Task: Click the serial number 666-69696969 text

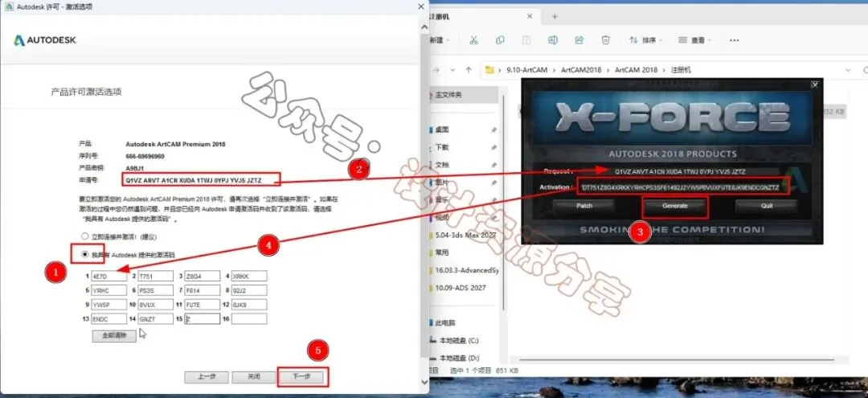Action: click(145, 156)
